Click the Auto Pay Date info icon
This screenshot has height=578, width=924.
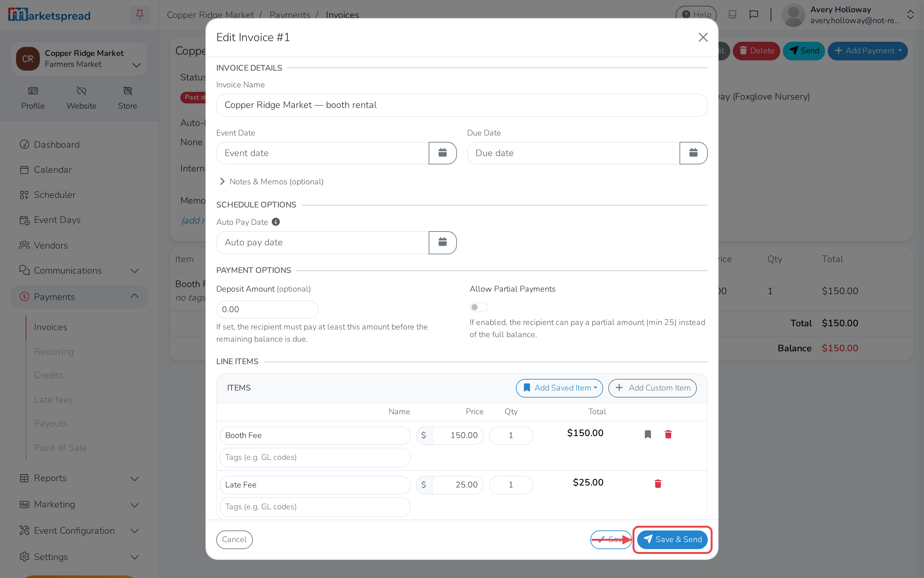pyautogui.click(x=276, y=222)
